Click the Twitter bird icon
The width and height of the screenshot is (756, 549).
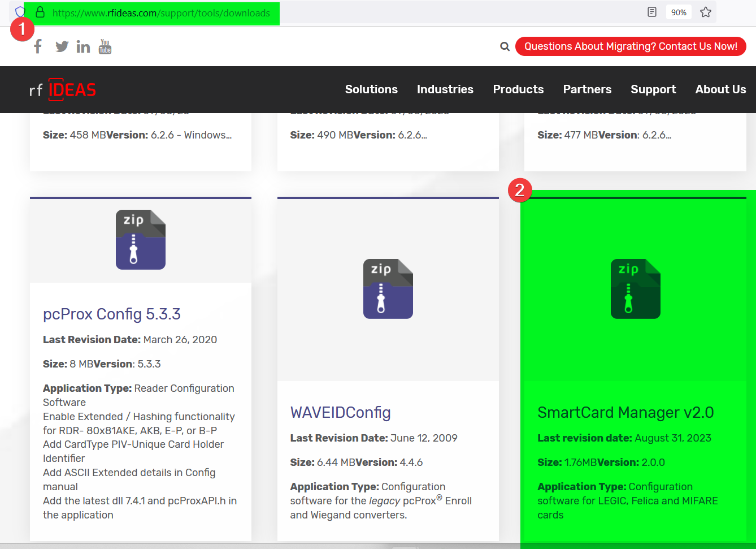click(62, 46)
